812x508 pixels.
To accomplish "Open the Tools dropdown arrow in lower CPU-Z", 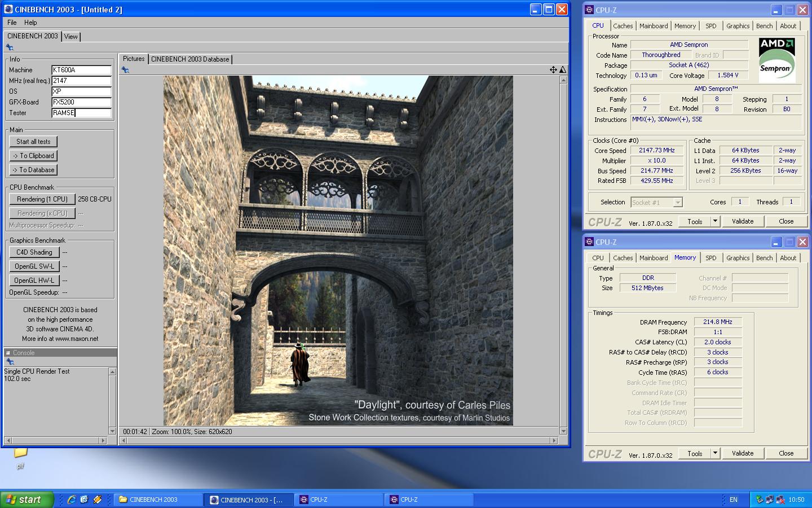I will pyautogui.click(x=715, y=453).
